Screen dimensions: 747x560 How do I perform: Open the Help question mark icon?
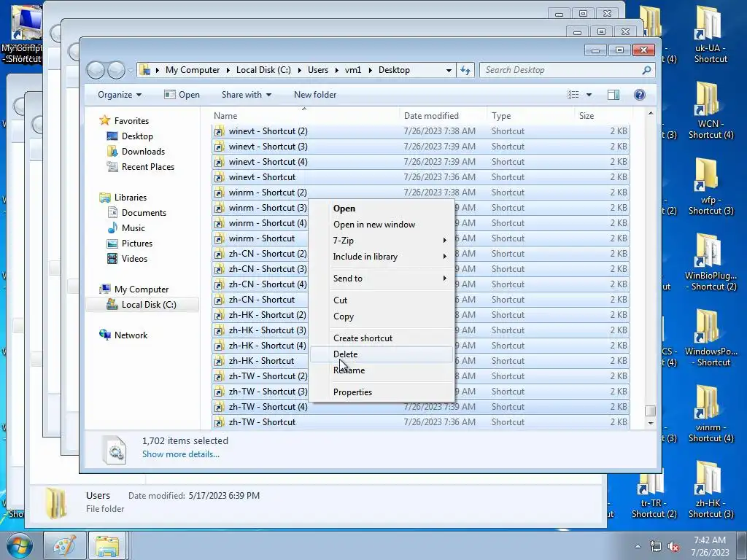640,95
